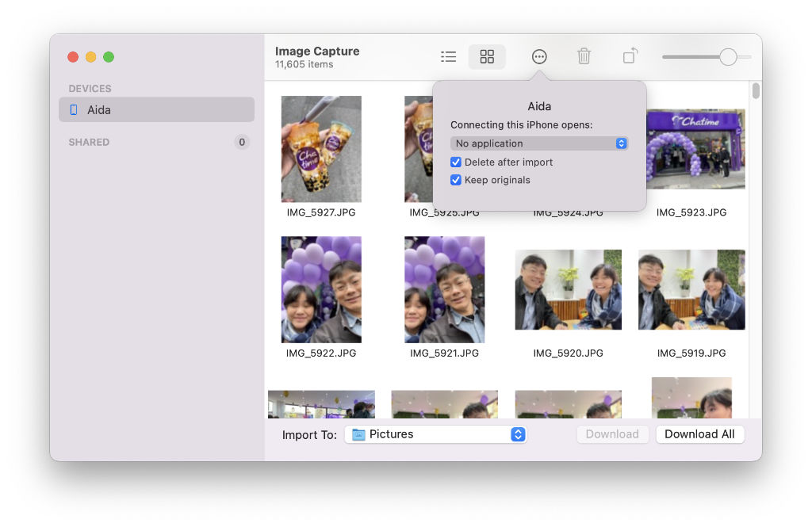This screenshot has height=527, width=812.
Task: Click the iPhone icon beside Aida
Action: tap(74, 110)
